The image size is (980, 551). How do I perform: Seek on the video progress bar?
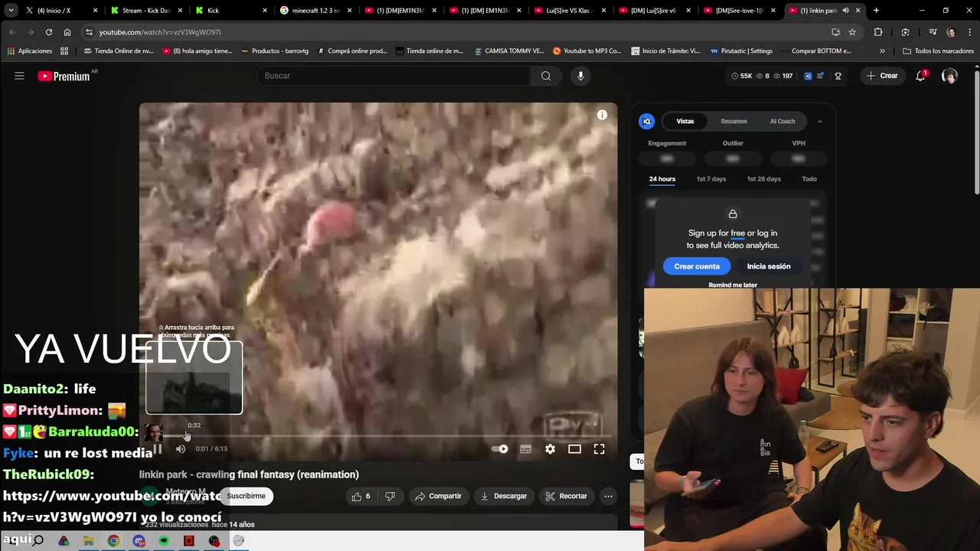click(x=378, y=435)
